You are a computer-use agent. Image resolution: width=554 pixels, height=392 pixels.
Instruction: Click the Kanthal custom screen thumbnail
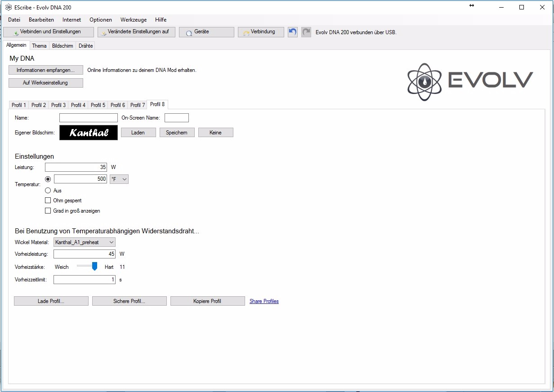(x=89, y=133)
